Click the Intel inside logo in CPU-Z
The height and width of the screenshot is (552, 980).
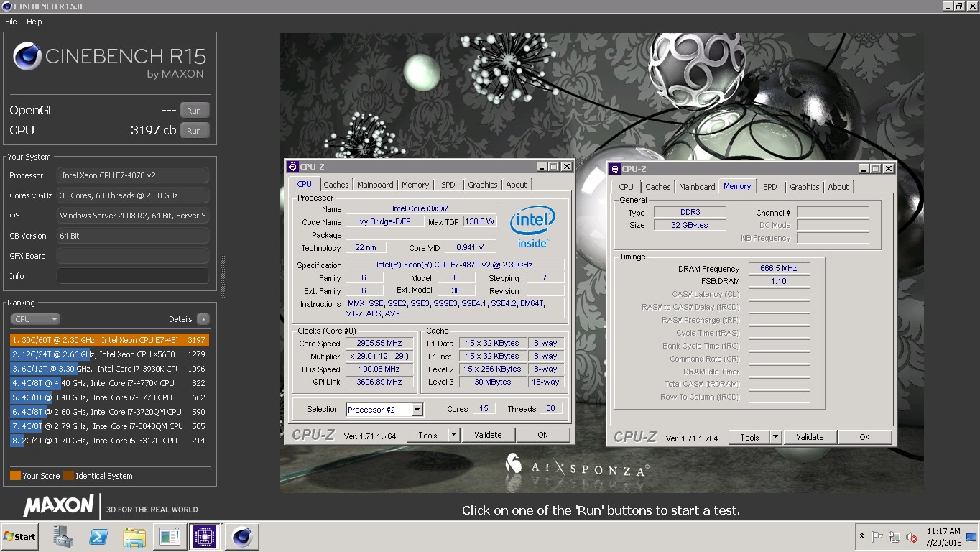(x=532, y=224)
